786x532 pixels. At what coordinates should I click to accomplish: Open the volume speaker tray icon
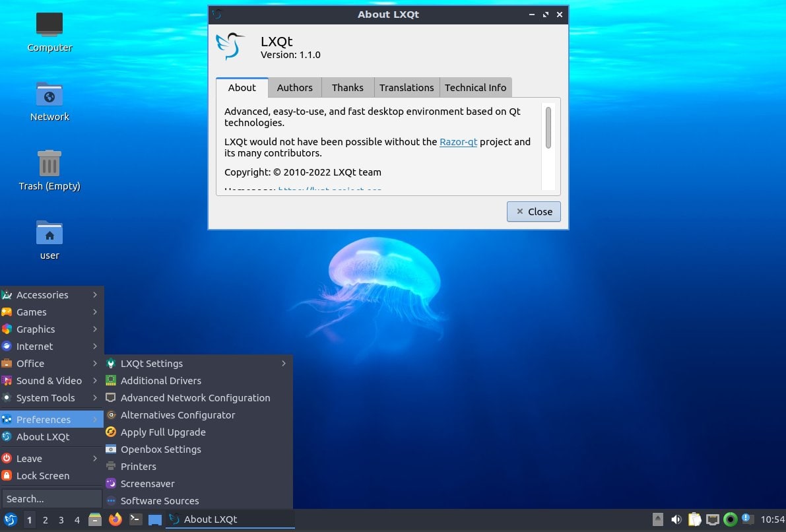676,519
